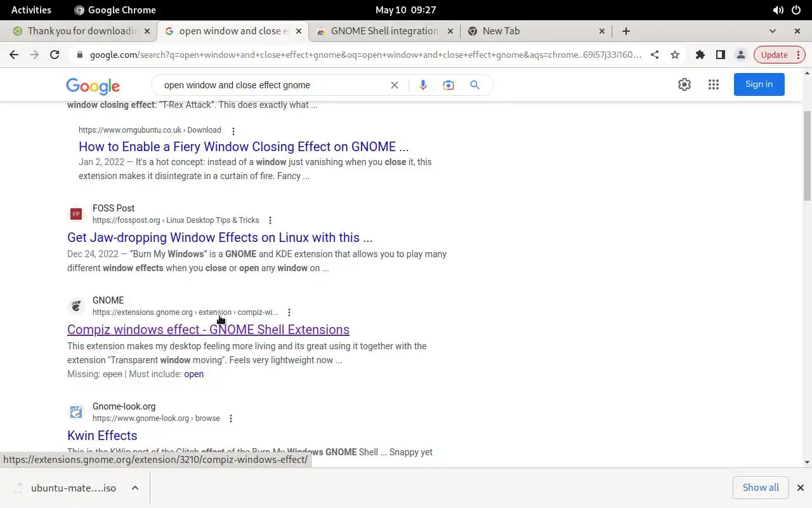Screen dimensions: 812x508
Task: Expand the ubuntu-mate iso download options
Action: point(135,488)
